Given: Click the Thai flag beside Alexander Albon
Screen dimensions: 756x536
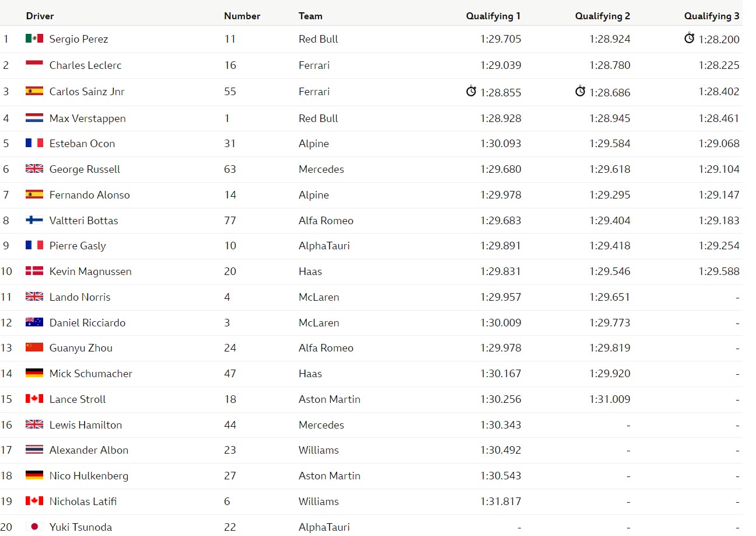Looking at the screenshot, I should tap(34, 450).
